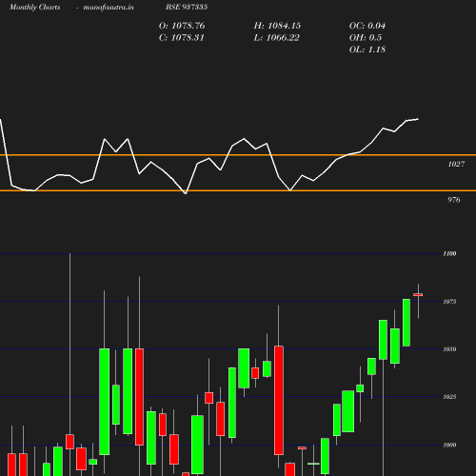Click the 'OC: 0.04' reading

pos(367,26)
